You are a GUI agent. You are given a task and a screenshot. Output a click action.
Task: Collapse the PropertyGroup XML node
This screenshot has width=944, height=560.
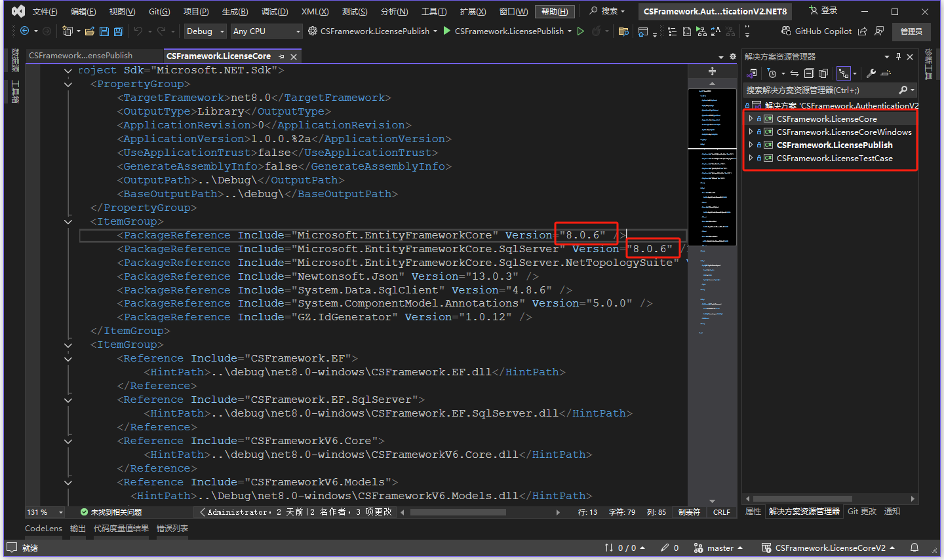[68, 84]
